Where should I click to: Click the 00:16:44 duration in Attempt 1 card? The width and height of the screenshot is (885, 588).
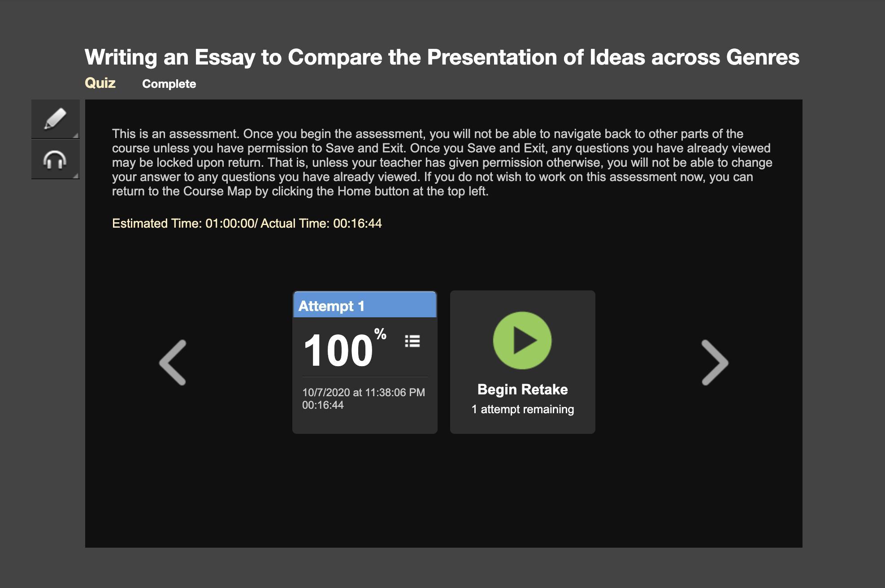323,405
